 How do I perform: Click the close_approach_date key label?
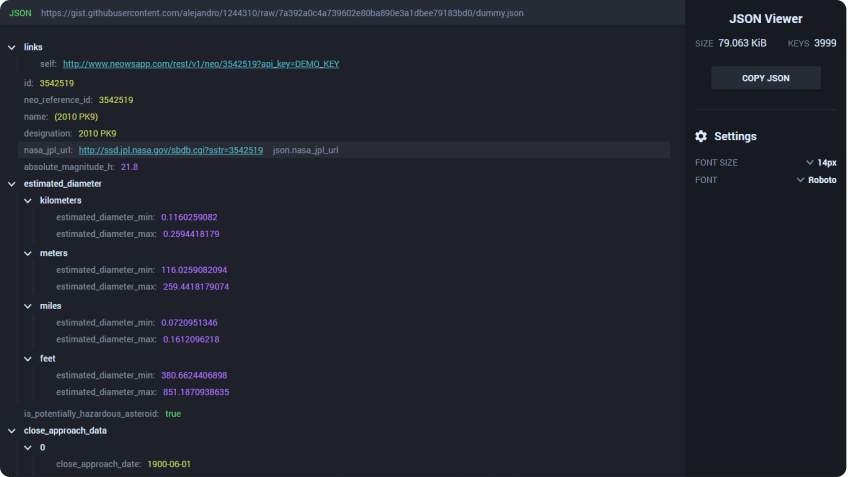coord(99,464)
